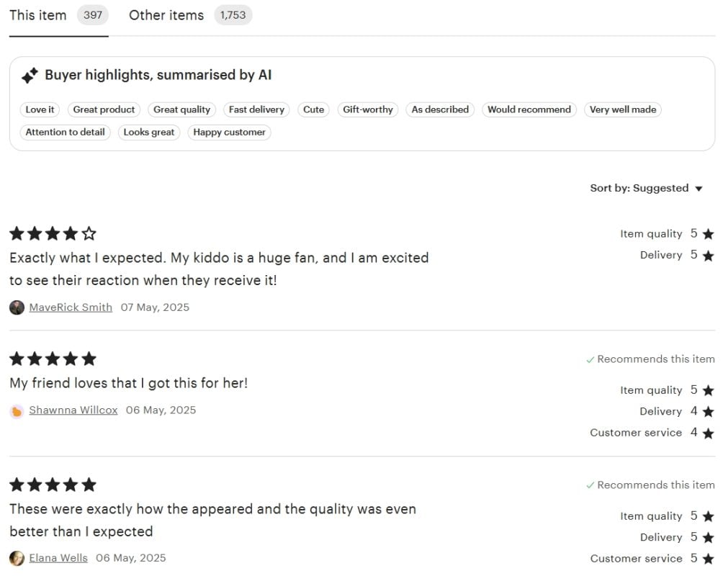
Task: Select the Love it highlight tag
Action: tap(40, 109)
